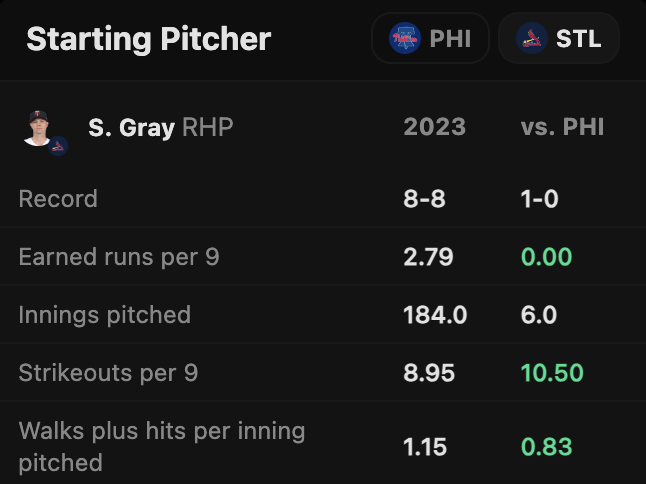Click the 2023 column header
Screen dimensions: 646x484
[x=434, y=127]
